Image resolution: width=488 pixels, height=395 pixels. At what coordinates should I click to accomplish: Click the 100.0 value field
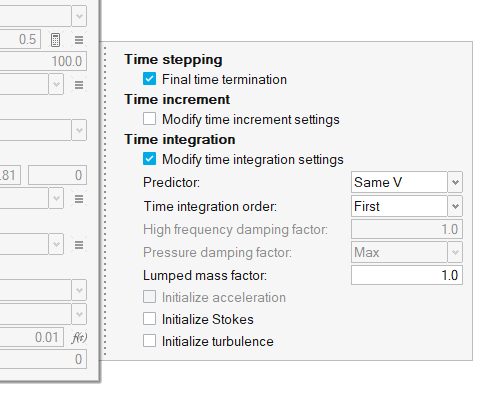(43, 61)
